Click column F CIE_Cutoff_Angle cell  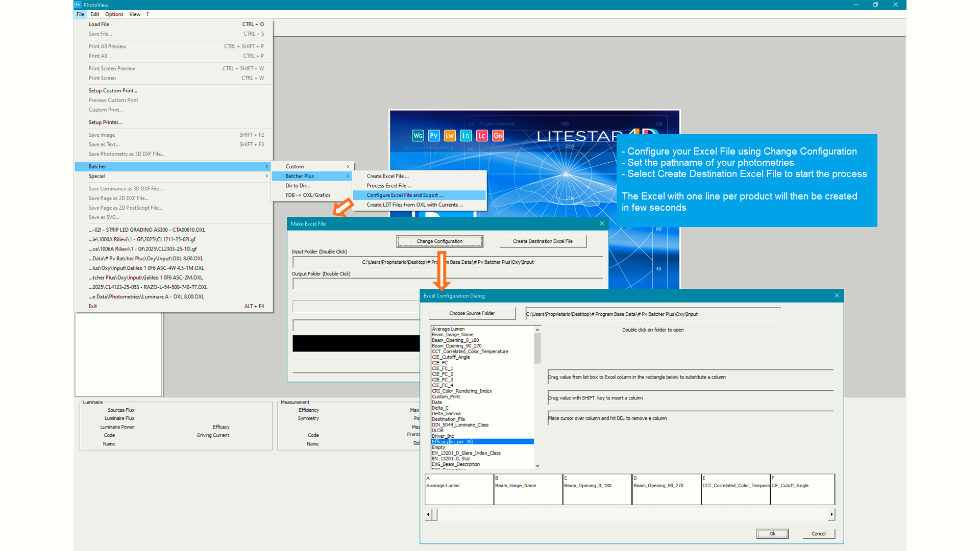[802, 490]
